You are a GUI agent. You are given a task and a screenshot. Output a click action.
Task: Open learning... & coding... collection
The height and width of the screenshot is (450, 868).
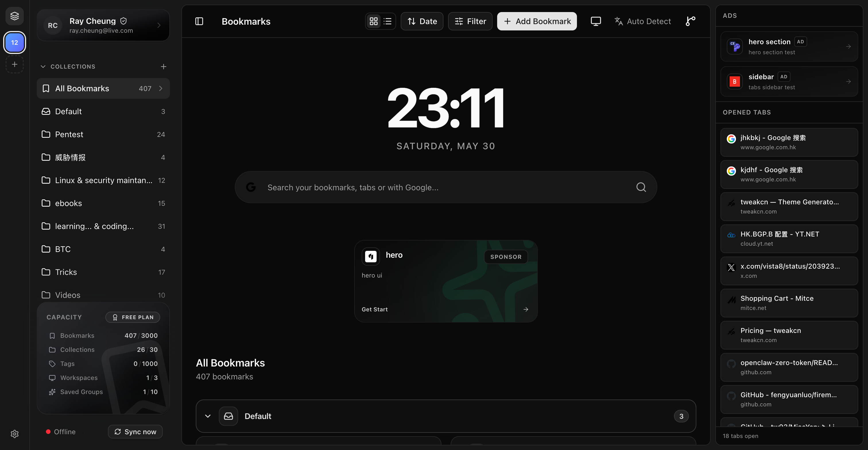coord(103,226)
